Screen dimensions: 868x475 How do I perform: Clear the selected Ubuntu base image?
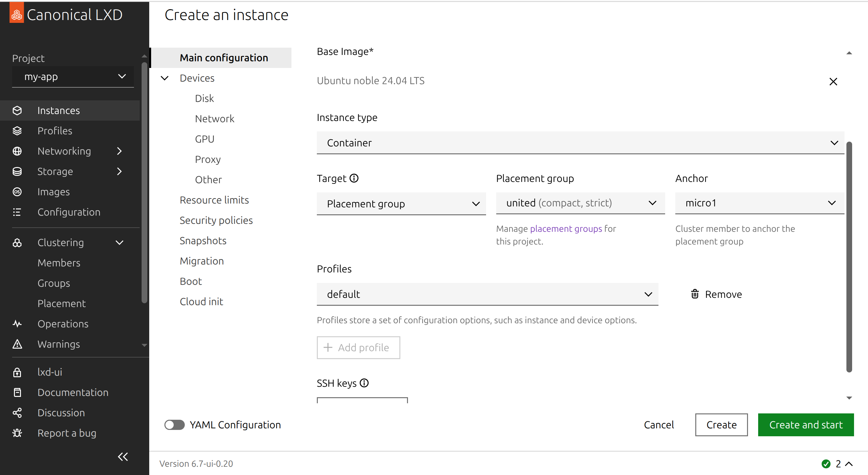[833, 82]
